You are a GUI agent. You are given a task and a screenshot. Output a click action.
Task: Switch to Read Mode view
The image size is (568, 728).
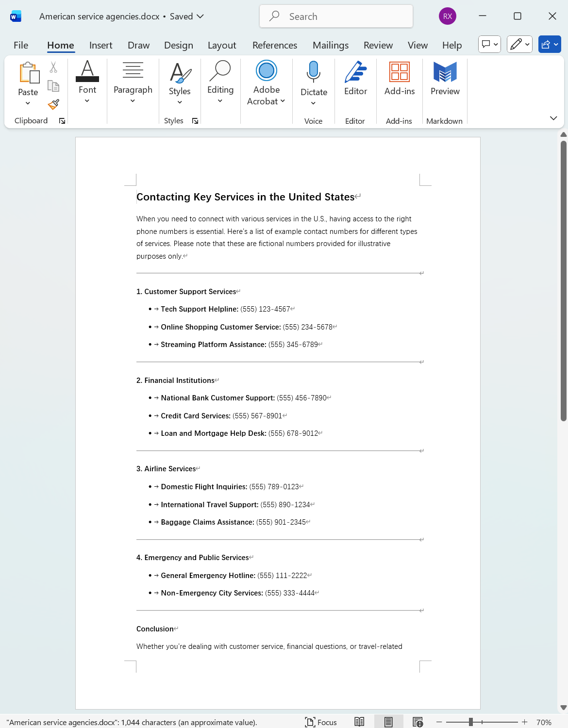coord(359,722)
